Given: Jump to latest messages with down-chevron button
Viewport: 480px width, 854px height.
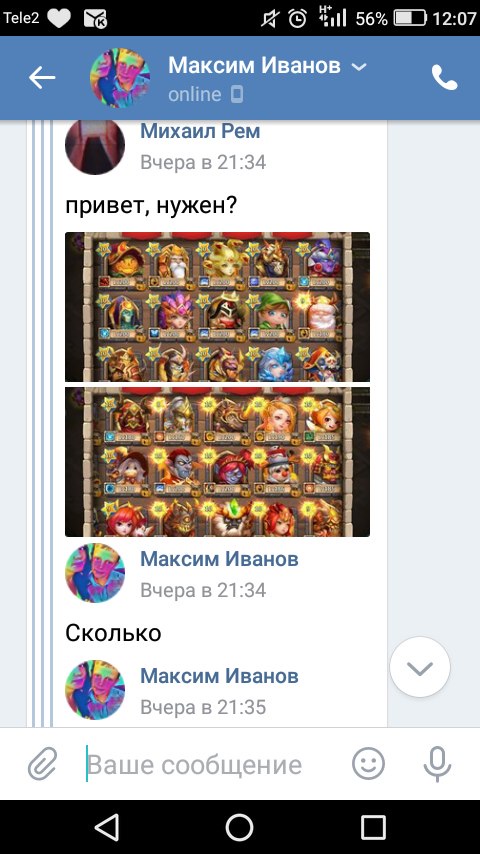Looking at the screenshot, I should pos(420,667).
